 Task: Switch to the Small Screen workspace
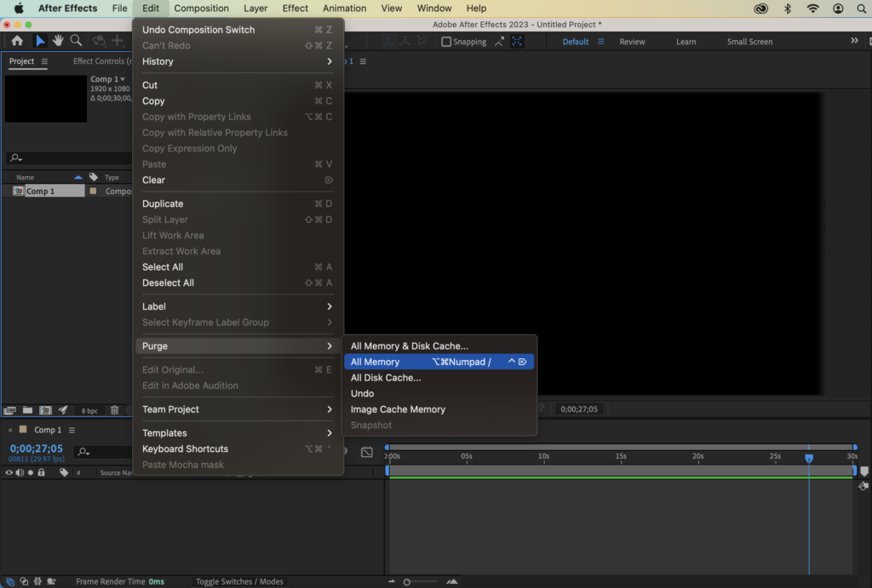pyautogui.click(x=749, y=42)
